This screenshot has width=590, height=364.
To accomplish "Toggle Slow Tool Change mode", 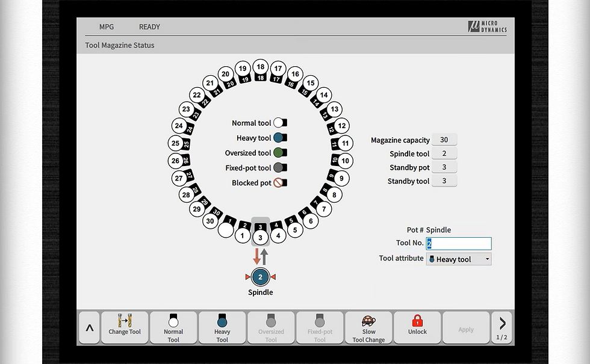I will pyautogui.click(x=368, y=327).
